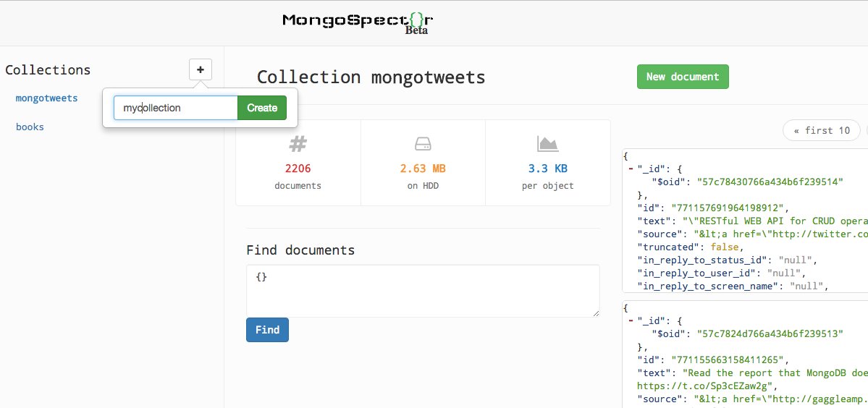Click the Find documents heading
868x408 pixels.
(x=300, y=250)
